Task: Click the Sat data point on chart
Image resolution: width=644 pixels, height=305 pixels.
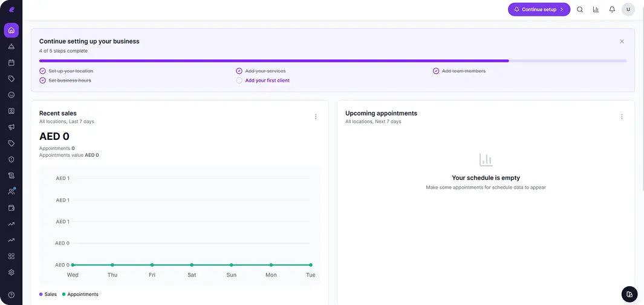Action: coord(192,265)
